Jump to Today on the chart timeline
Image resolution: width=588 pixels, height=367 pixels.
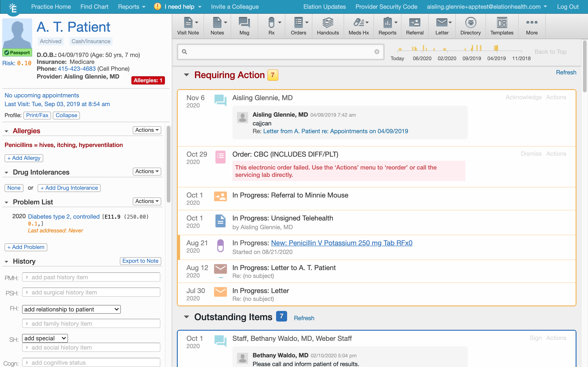tap(397, 58)
